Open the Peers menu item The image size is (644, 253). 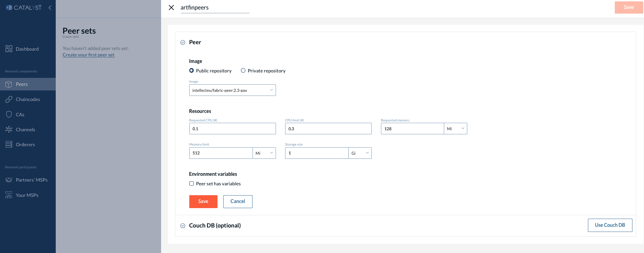click(22, 84)
